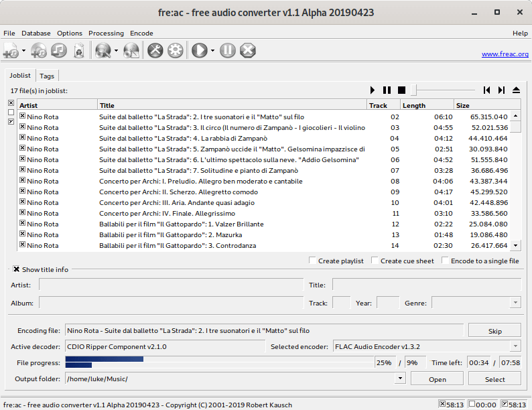Open the Encode menu
Viewport: 532px width, 410px height.
[141, 33]
